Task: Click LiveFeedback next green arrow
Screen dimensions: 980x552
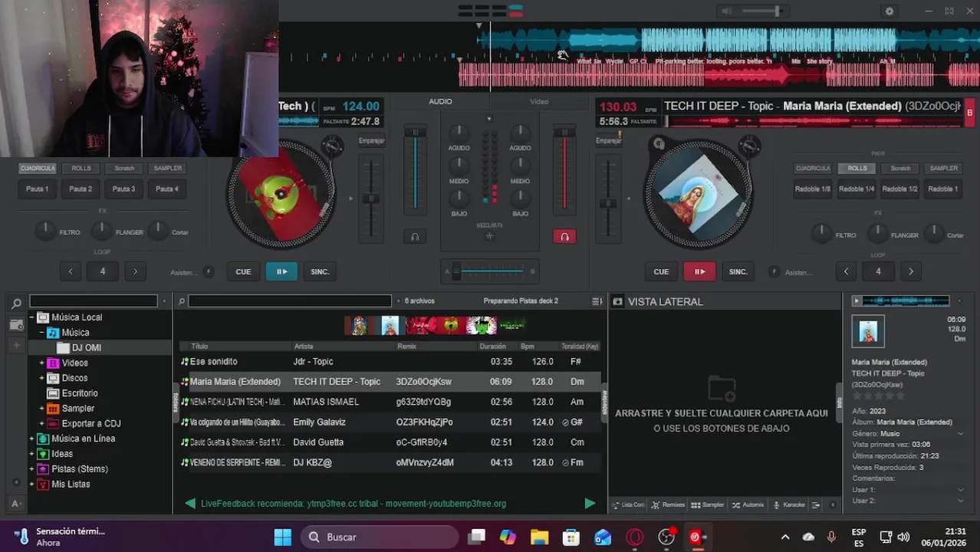Action: click(589, 504)
